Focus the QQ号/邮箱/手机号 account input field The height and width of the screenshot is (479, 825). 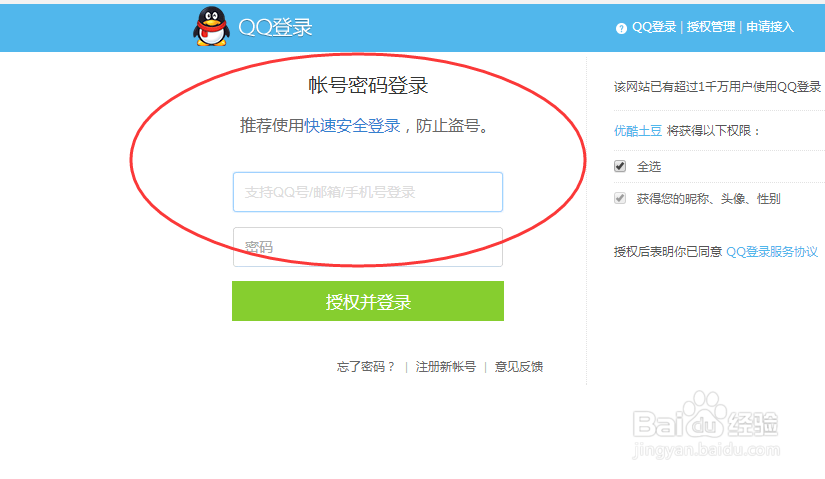point(368,192)
